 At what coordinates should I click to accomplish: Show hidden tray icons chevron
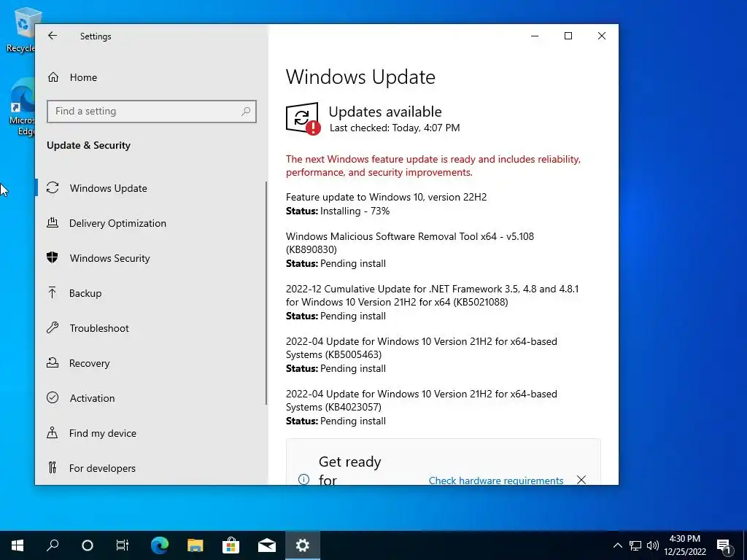pyautogui.click(x=617, y=545)
